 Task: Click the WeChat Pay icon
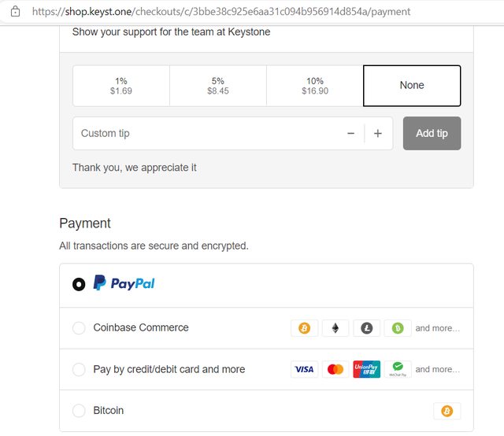click(398, 369)
